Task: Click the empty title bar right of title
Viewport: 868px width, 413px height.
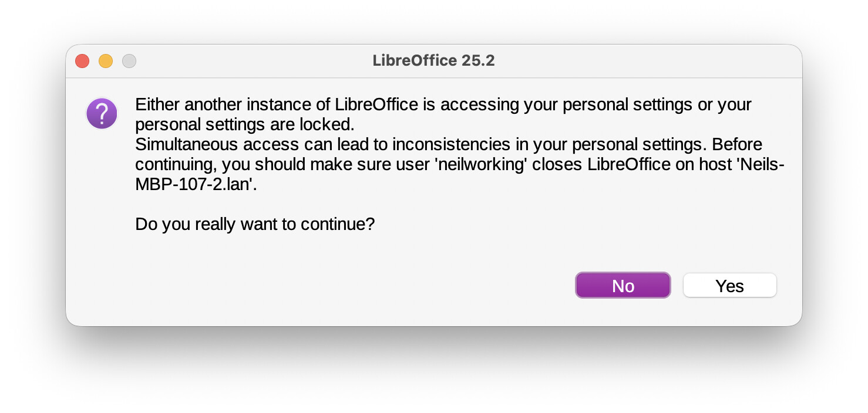Action: coord(646,61)
